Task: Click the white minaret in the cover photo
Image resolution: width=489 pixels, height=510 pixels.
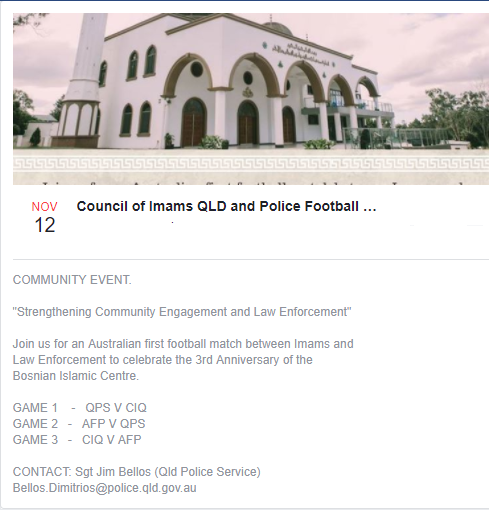Action: pyautogui.click(x=82, y=80)
